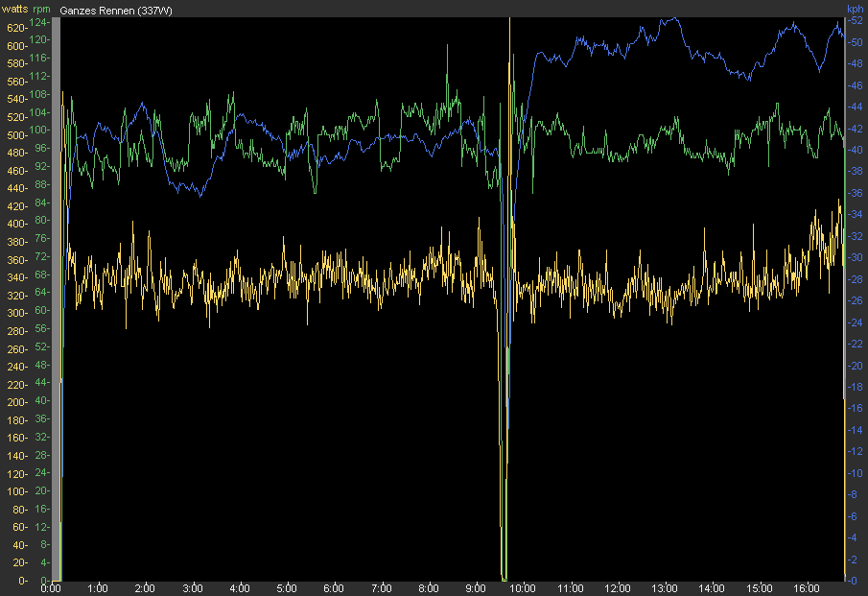Select the 13:00 time axis marker
This screenshot has height=596, width=868.
click(x=665, y=588)
